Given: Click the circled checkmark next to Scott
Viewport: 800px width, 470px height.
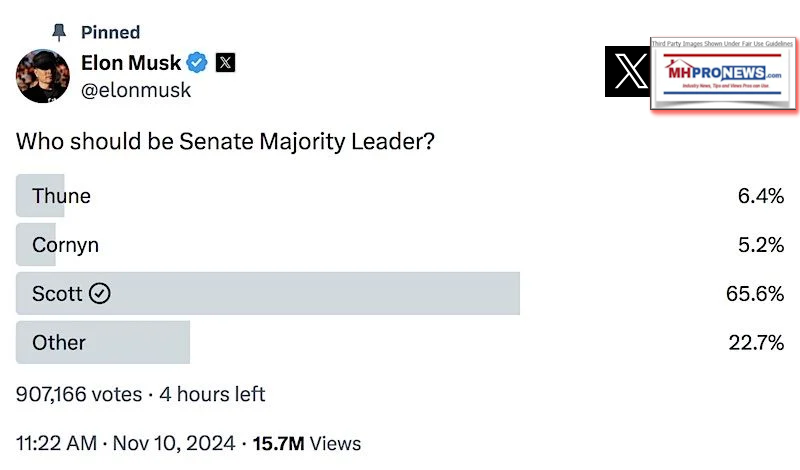Looking at the screenshot, I should tap(99, 294).
